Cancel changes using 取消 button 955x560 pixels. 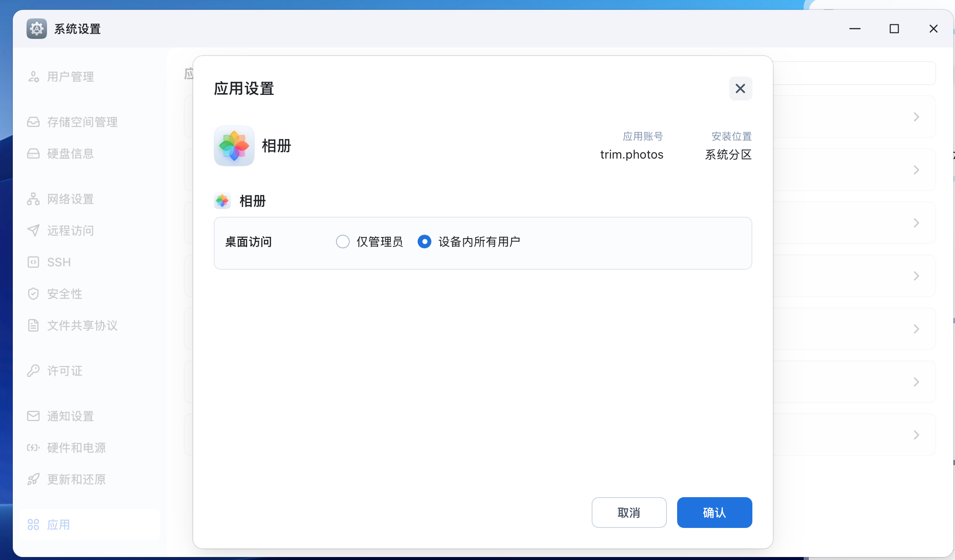(629, 513)
